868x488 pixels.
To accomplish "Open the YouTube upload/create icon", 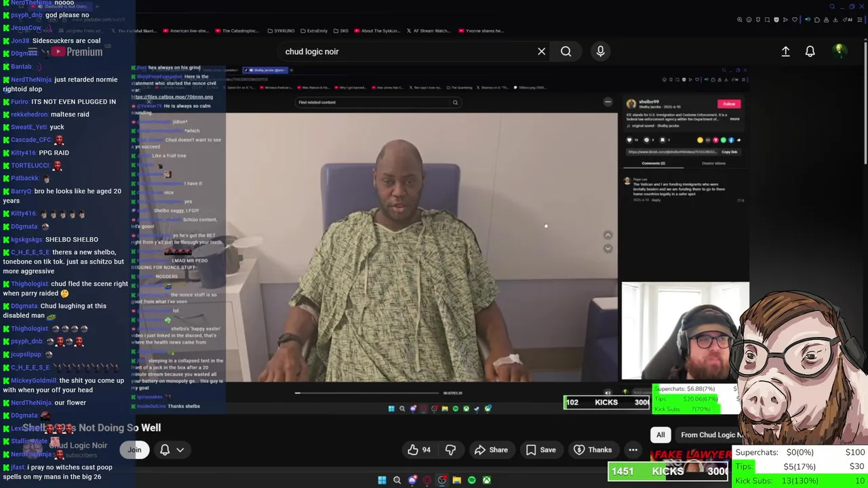I will (785, 52).
